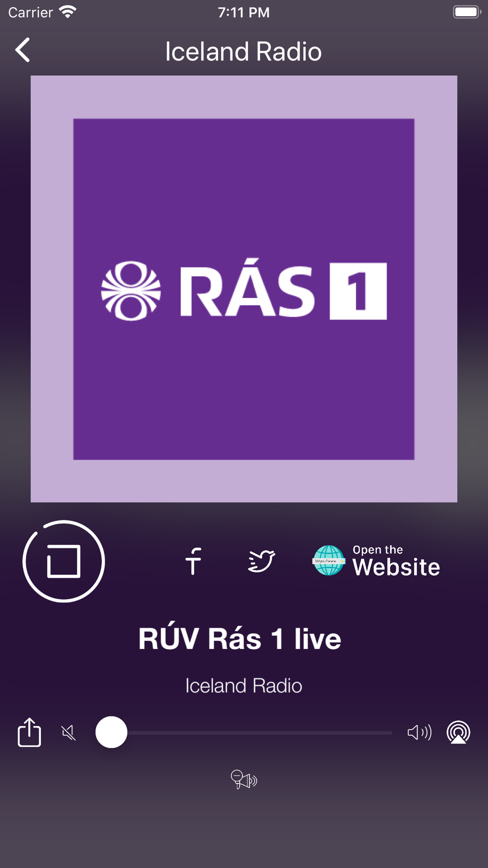The width and height of the screenshot is (488, 868).
Task: Tweet station via the Twitter bird icon
Action: pyautogui.click(x=262, y=561)
